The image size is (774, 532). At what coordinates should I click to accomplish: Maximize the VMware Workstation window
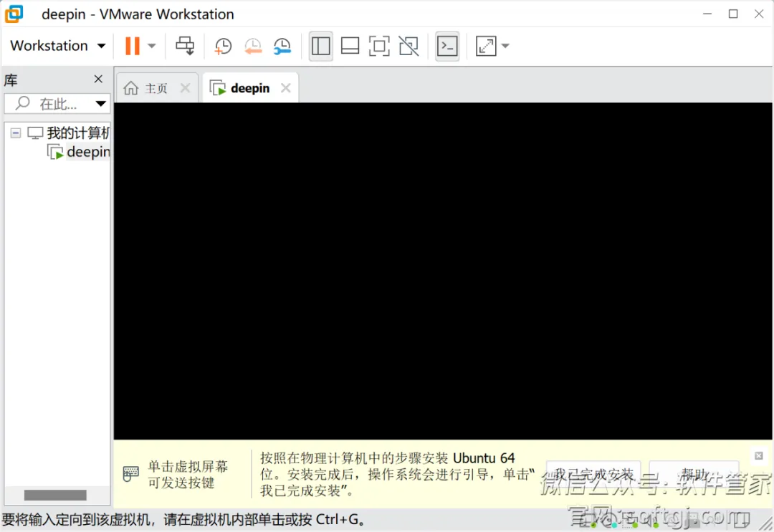pyautogui.click(x=733, y=14)
